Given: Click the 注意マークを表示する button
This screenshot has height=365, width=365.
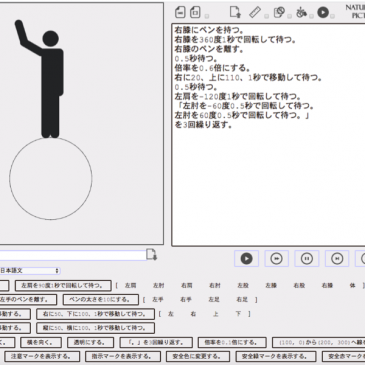Looking at the screenshot, I should point(42,356).
